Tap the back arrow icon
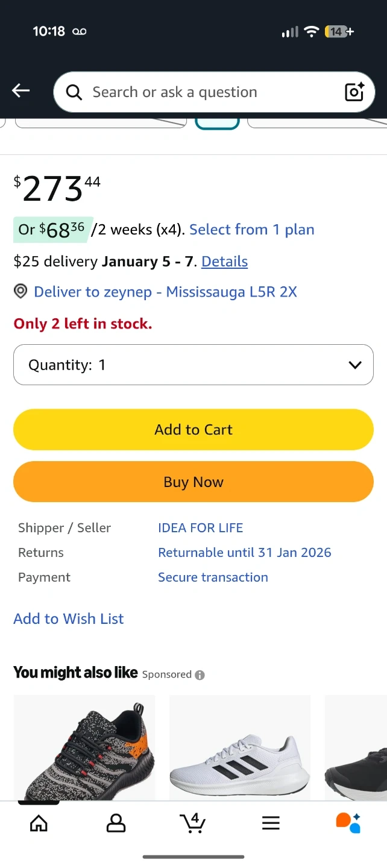387x868 pixels. click(x=20, y=91)
